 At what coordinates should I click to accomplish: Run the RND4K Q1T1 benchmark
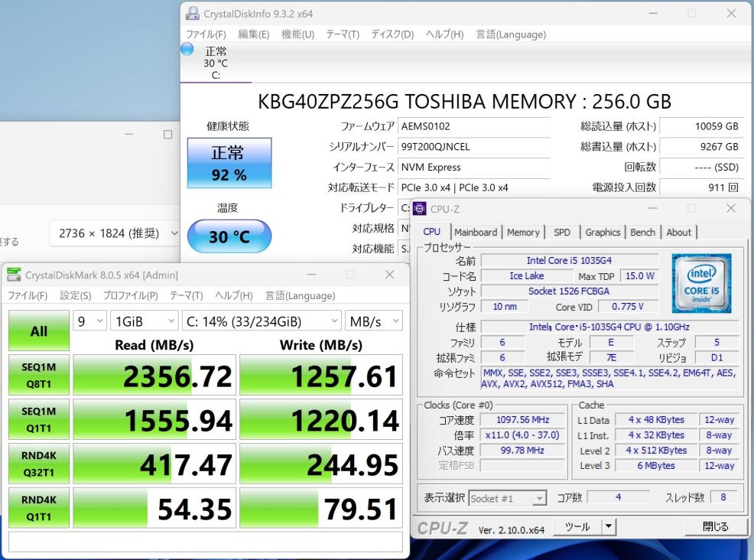click(x=39, y=508)
